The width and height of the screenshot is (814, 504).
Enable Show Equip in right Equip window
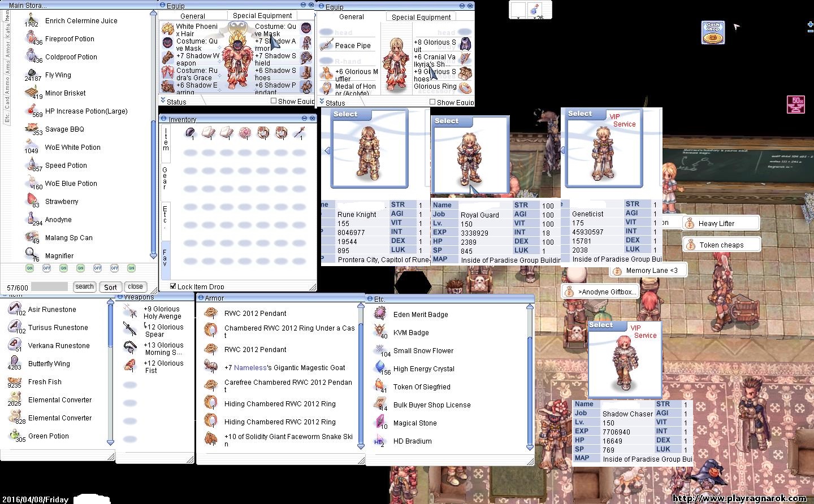pyautogui.click(x=432, y=102)
